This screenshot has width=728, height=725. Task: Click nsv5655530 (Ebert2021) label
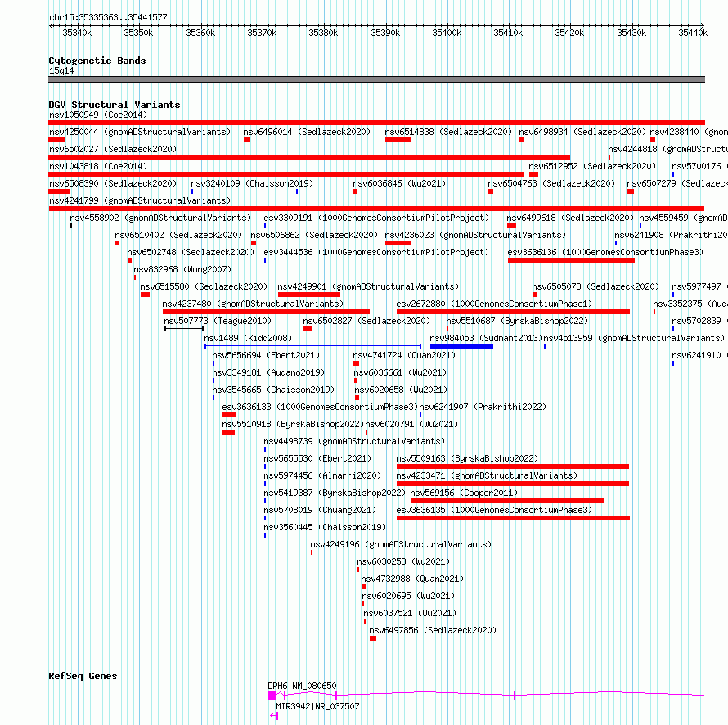point(317,458)
